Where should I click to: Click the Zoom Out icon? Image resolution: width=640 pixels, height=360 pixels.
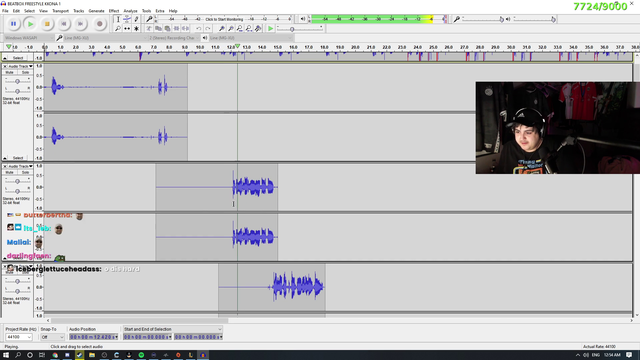click(x=231, y=29)
